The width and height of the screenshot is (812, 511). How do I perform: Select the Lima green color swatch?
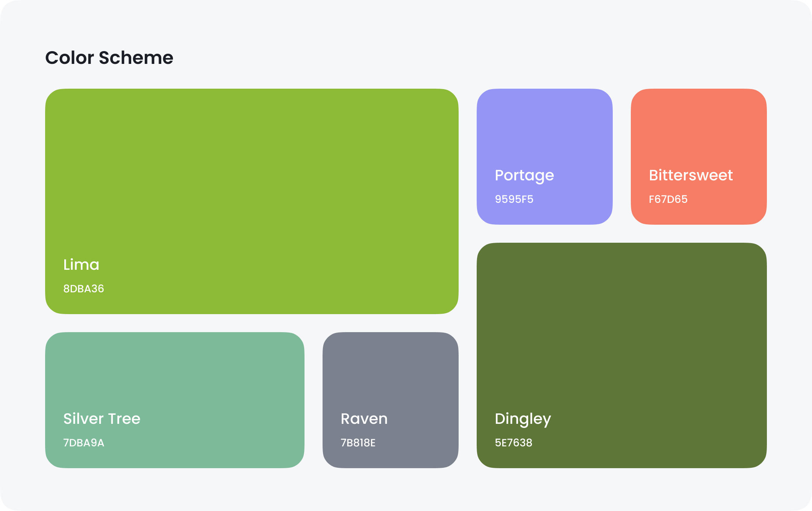[x=251, y=201]
